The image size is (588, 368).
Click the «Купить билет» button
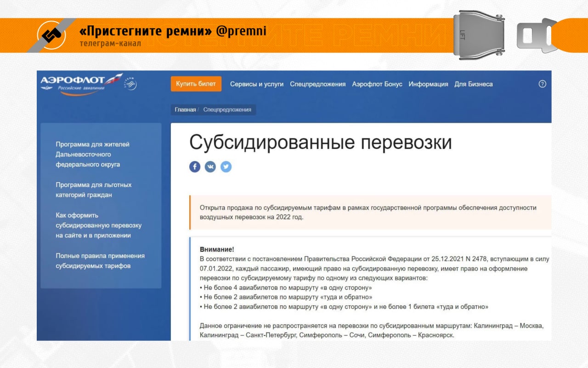[x=196, y=84]
